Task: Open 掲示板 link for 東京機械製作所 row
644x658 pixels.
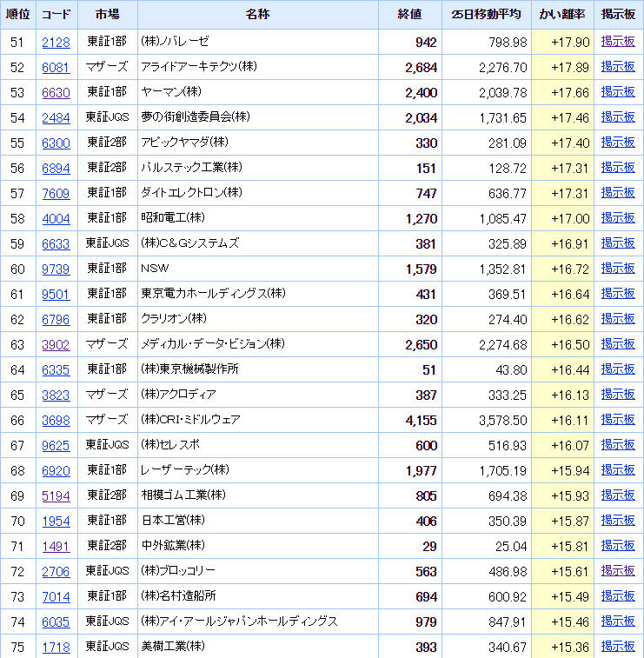Action: (x=618, y=369)
